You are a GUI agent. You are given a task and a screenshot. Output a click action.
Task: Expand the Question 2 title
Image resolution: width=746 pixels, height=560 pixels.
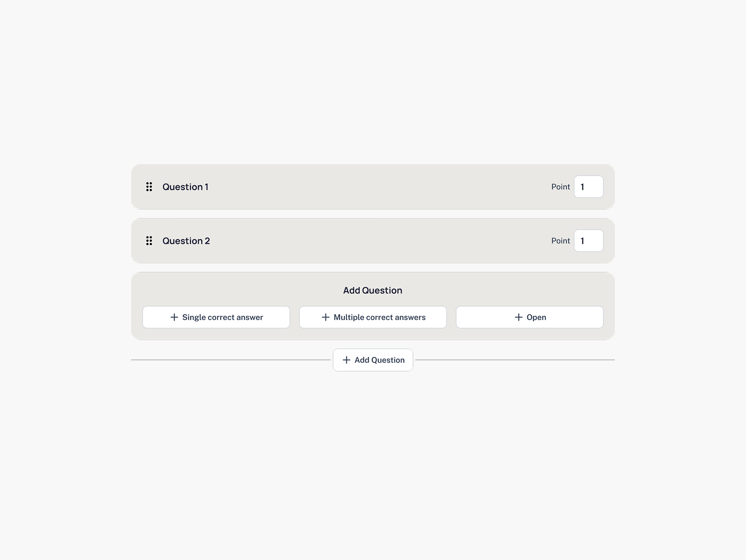pyautogui.click(x=186, y=241)
